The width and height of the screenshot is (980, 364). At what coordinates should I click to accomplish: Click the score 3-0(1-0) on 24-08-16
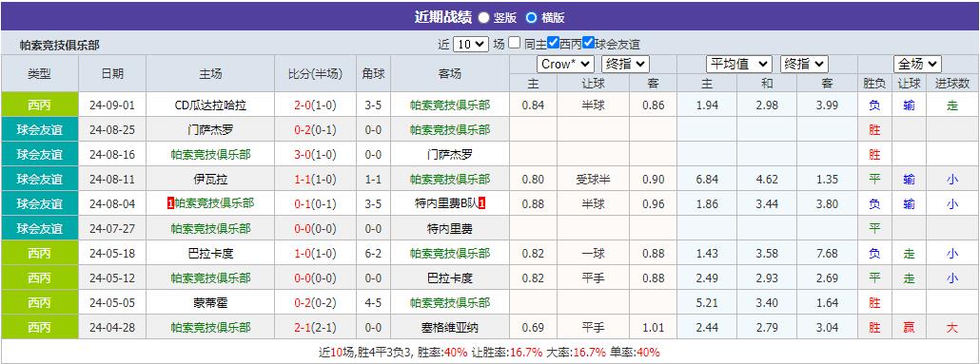coord(315,154)
